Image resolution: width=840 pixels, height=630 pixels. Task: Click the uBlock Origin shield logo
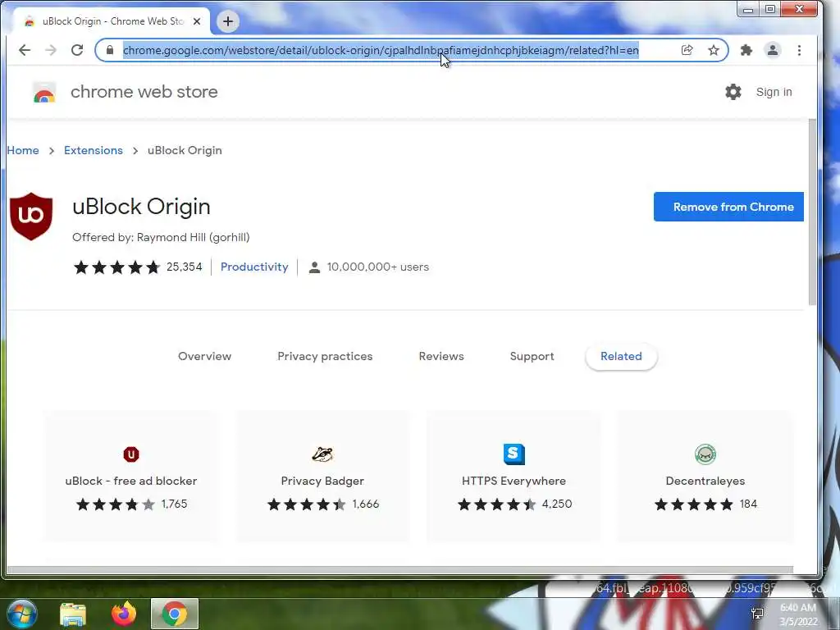tap(31, 217)
